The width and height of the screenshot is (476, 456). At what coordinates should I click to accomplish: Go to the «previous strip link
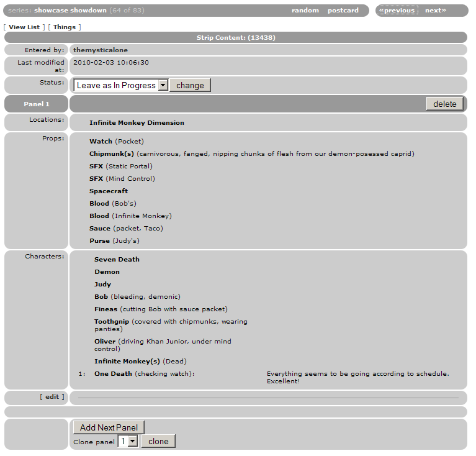point(397,11)
